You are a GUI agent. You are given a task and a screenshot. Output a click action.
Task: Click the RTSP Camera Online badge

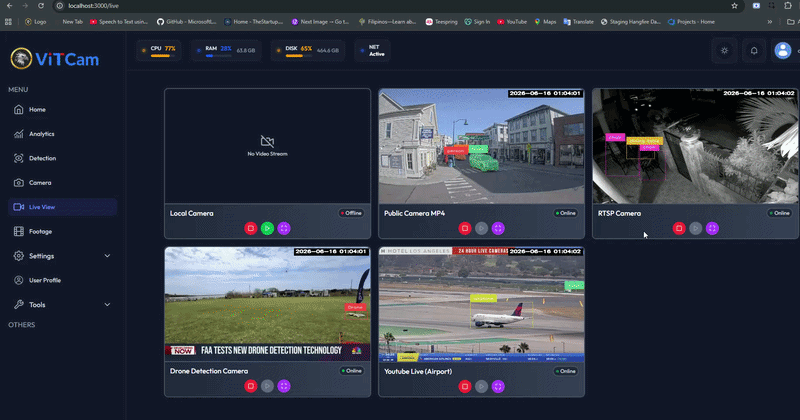[780, 213]
